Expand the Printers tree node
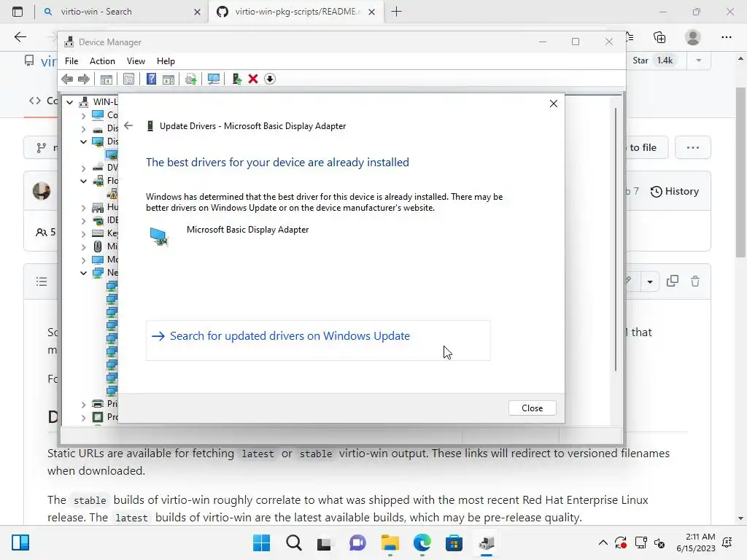747x560 pixels. pyautogui.click(x=83, y=404)
